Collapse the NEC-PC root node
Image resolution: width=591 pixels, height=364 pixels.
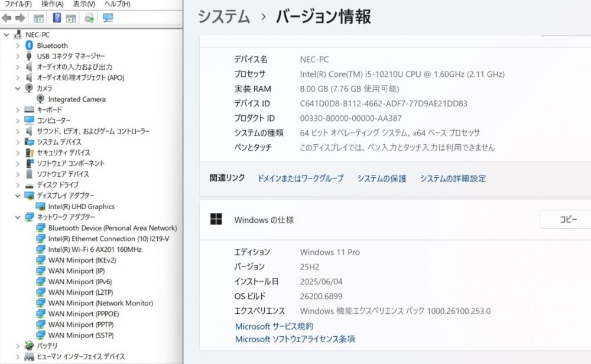(x=7, y=35)
